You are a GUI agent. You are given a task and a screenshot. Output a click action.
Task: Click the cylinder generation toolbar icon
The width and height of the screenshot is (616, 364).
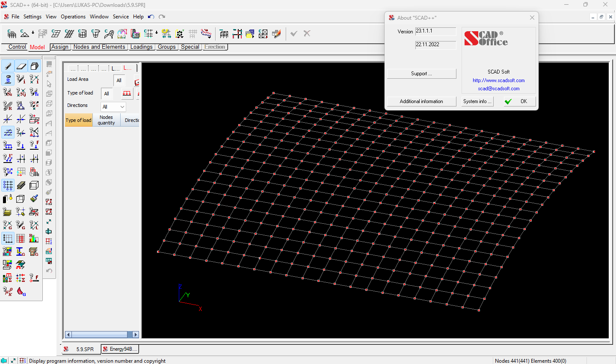pos(83,34)
